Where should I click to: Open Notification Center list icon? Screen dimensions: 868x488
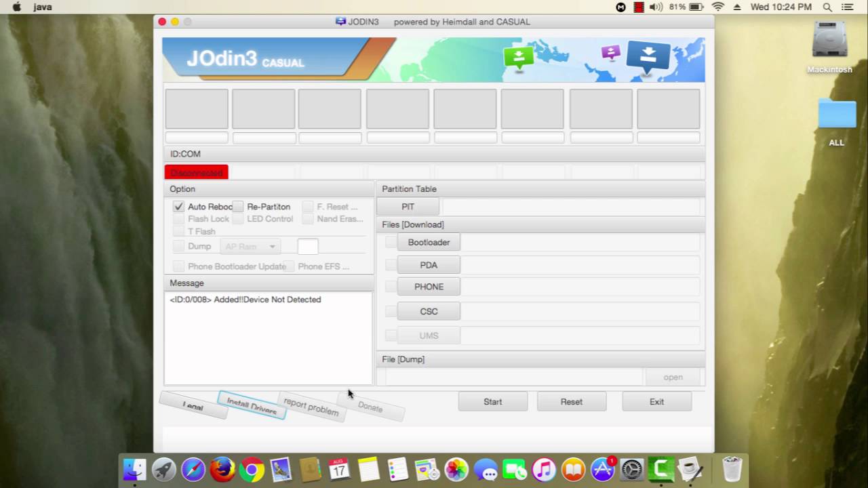coord(848,7)
